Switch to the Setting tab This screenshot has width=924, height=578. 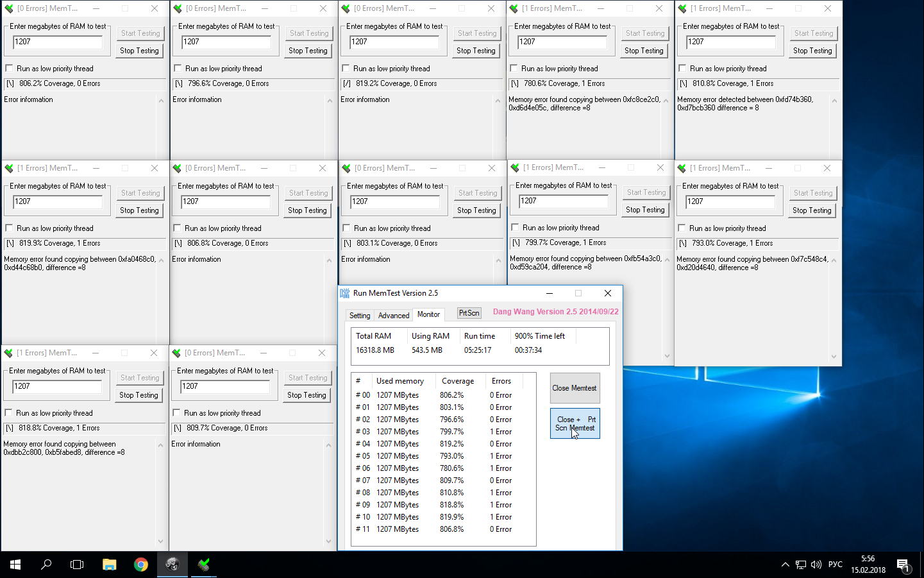click(x=360, y=316)
